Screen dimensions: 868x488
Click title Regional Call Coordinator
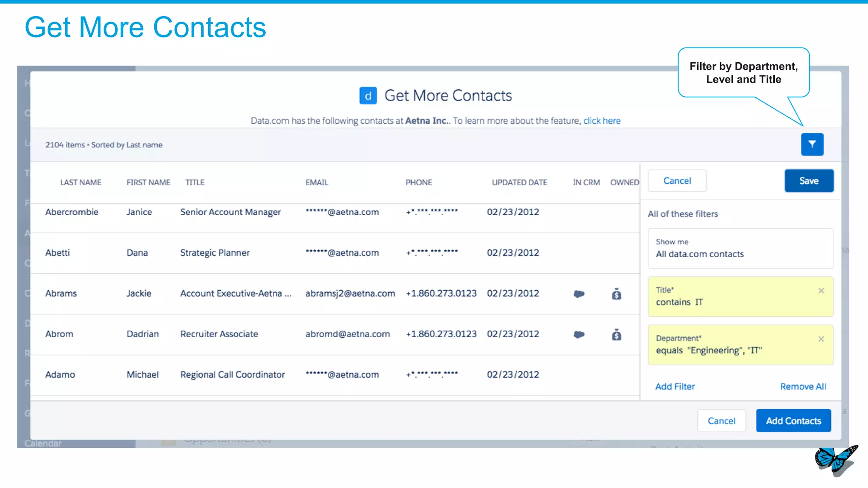(x=232, y=374)
